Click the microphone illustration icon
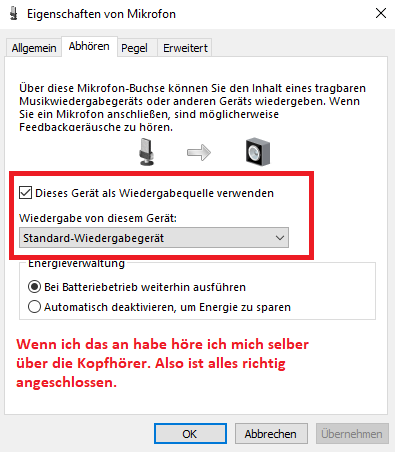Viewport: 395px width, 452px height. [x=146, y=152]
